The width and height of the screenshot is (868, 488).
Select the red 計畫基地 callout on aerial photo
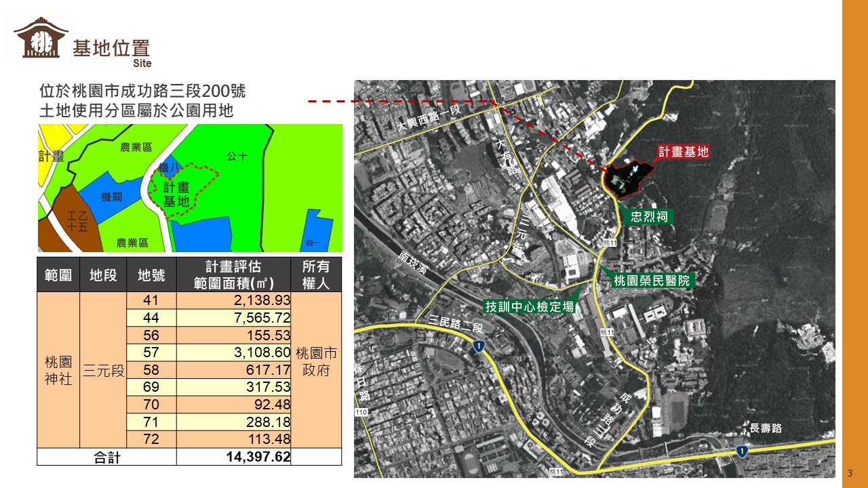point(683,152)
